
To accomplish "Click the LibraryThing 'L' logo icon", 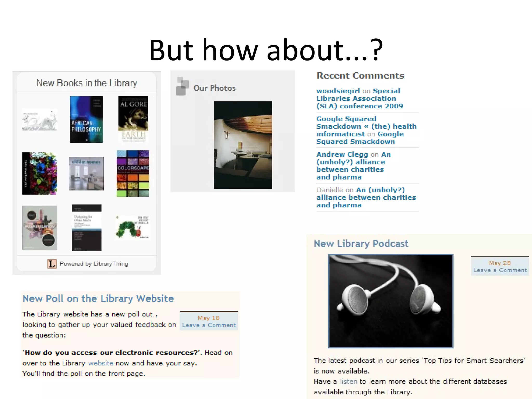I will coord(52,264).
